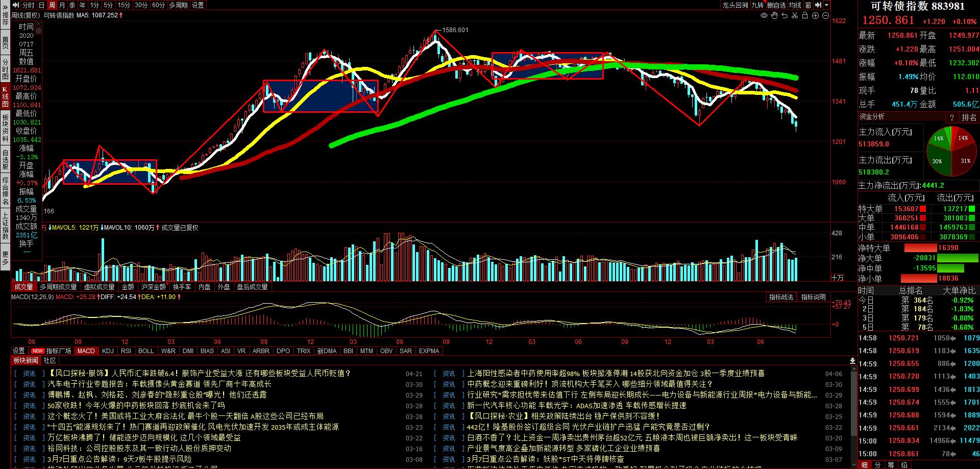Screen dimensions: 980x469
Task: Open 设置 in the period toolbar
Action: tap(198, 5)
